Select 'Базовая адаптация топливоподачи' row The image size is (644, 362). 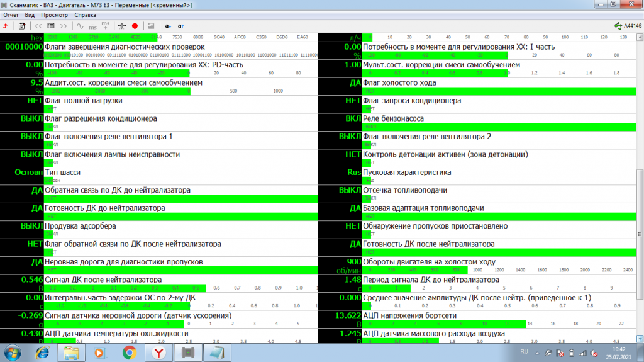pyautogui.click(x=477, y=212)
